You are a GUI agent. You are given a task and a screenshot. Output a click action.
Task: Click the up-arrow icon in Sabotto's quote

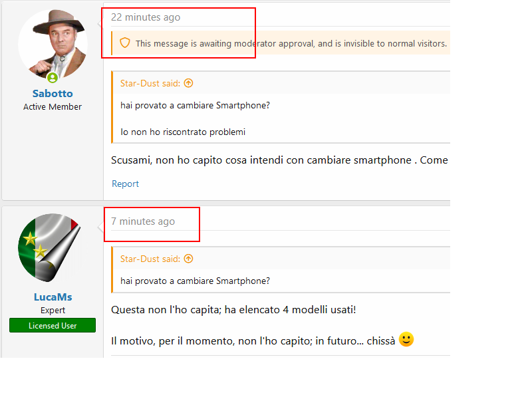[x=188, y=83]
